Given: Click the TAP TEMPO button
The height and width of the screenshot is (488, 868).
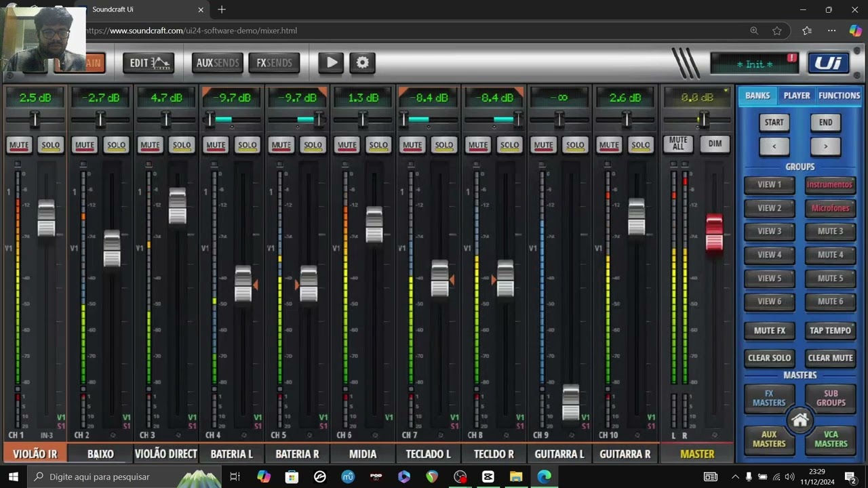Looking at the screenshot, I should [x=830, y=331].
